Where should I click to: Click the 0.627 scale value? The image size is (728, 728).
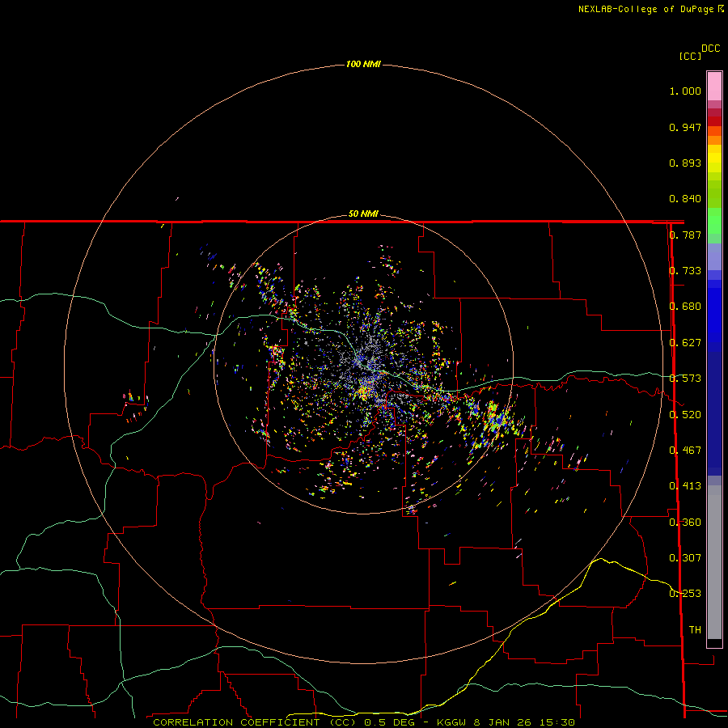[685, 343]
